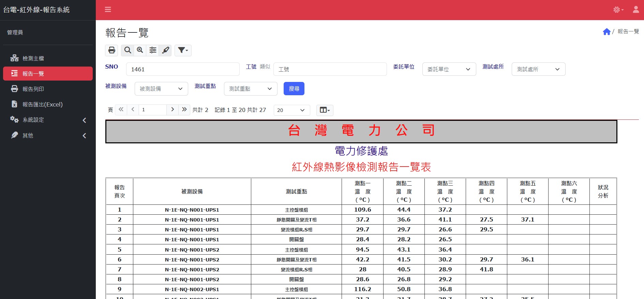Click the 狀況分析 column header

tap(603, 191)
